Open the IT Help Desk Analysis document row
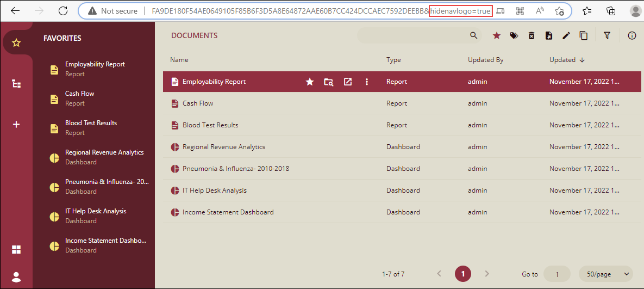This screenshot has width=644, height=289. click(x=215, y=190)
